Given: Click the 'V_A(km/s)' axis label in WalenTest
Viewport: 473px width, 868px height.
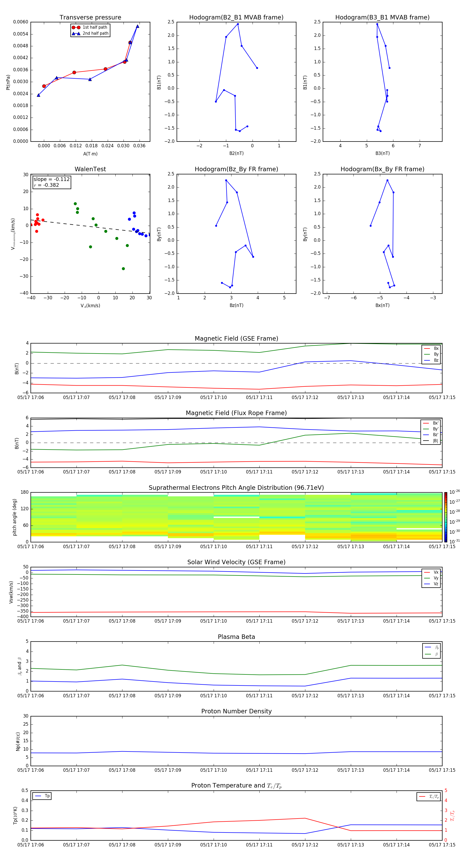Looking at the screenshot, I should coord(90,306).
